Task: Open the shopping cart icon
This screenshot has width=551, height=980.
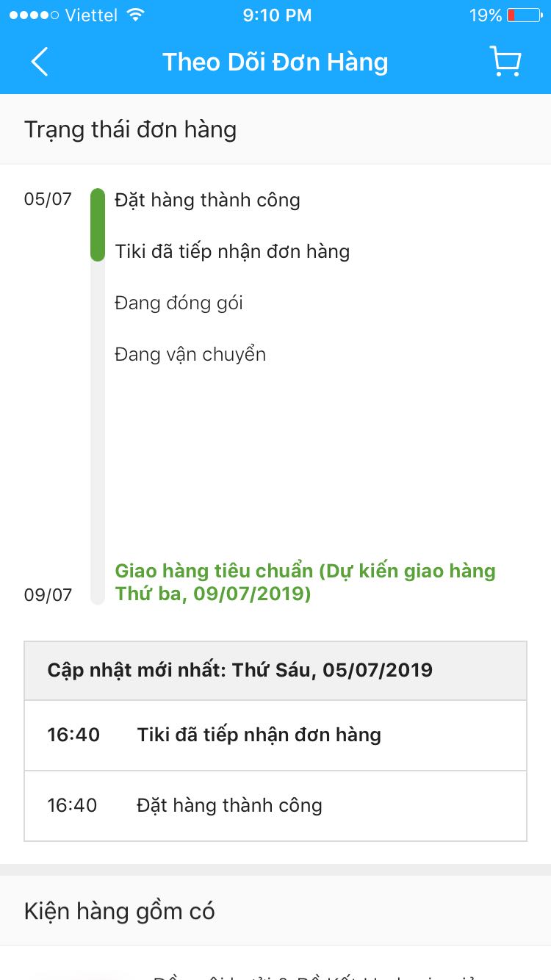Action: (x=504, y=62)
